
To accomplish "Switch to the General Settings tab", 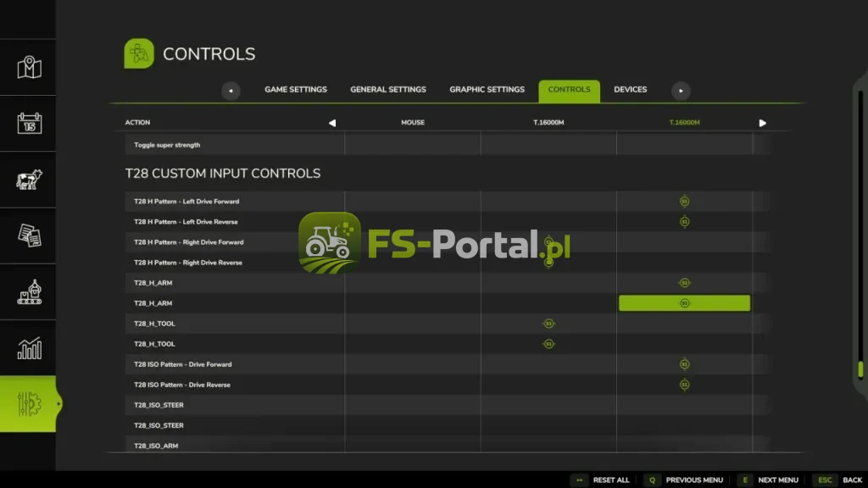I will coord(388,90).
